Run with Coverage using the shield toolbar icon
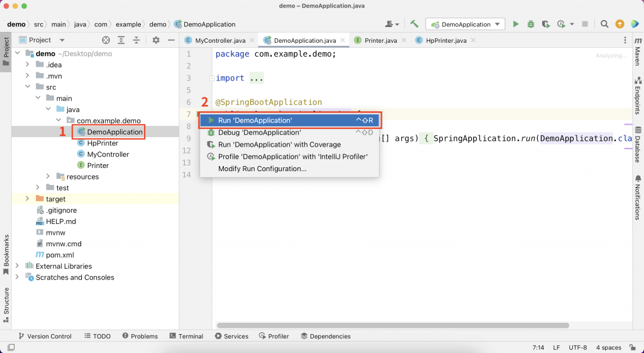The width and height of the screenshot is (644, 353). point(545,25)
